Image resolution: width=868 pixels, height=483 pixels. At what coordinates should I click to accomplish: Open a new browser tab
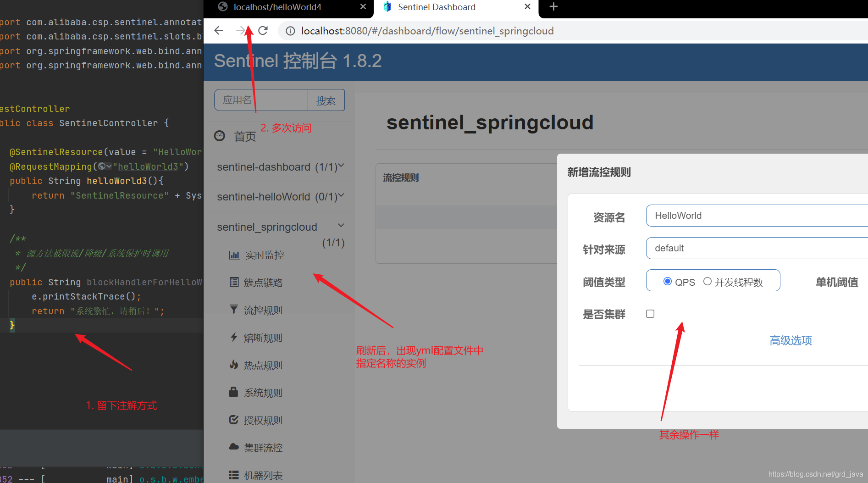tap(553, 7)
